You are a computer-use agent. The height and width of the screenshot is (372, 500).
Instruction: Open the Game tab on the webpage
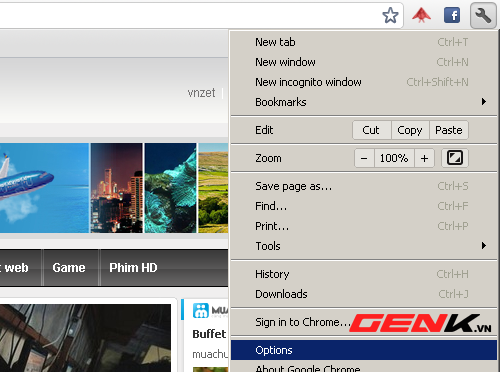click(69, 268)
